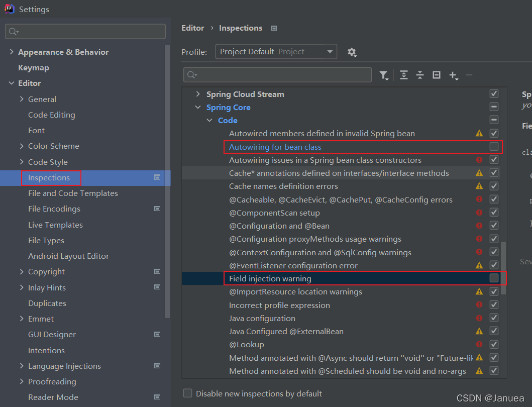Open File and Code Templates page
532x407 pixels.
click(x=73, y=193)
